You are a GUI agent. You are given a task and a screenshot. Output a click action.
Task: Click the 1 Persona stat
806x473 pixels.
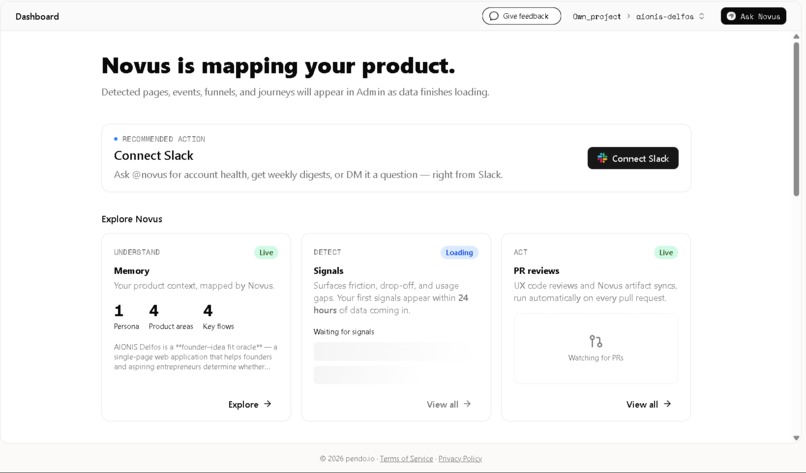[126, 317]
